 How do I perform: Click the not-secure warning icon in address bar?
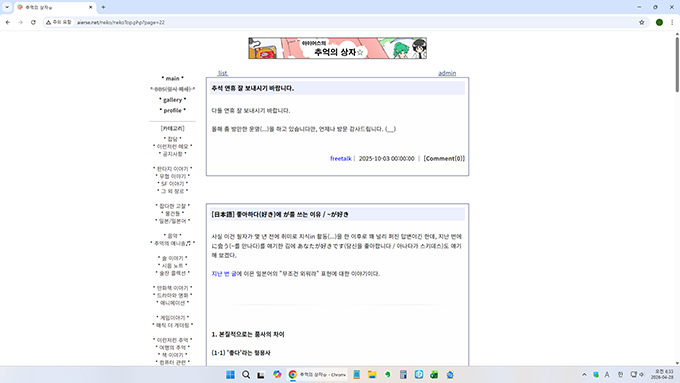tap(59, 22)
